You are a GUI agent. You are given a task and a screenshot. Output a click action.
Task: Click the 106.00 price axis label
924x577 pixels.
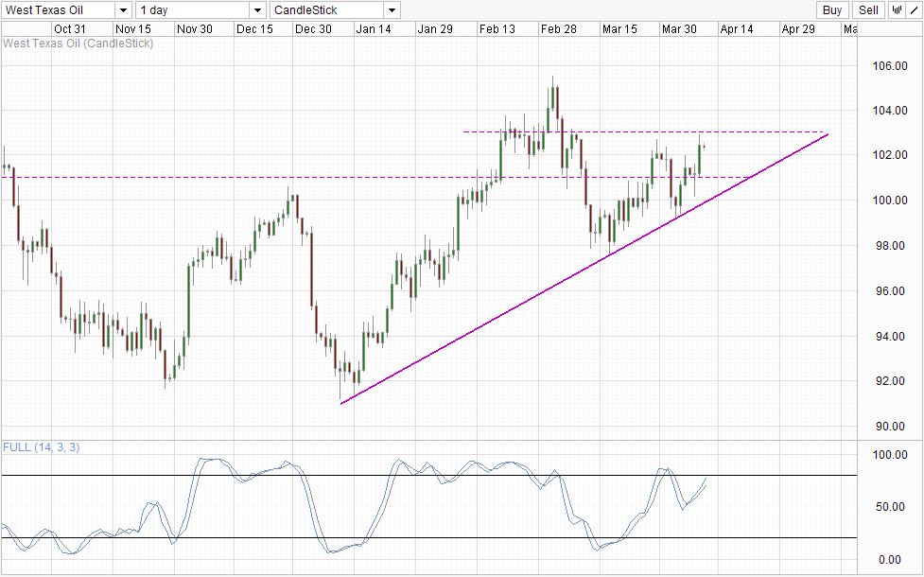pyautogui.click(x=890, y=66)
